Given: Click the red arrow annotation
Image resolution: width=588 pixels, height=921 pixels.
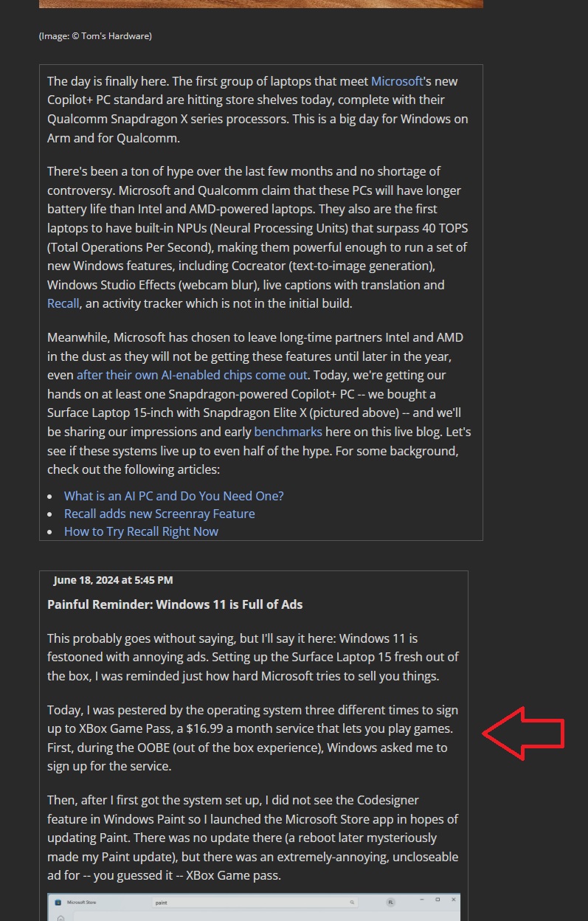Looking at the screenshot, I should [x=523, y=733].
